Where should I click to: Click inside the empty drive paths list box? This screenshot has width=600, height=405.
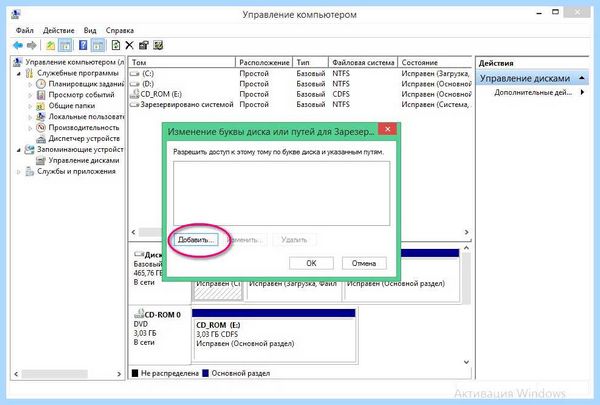(x=282, y=193)
